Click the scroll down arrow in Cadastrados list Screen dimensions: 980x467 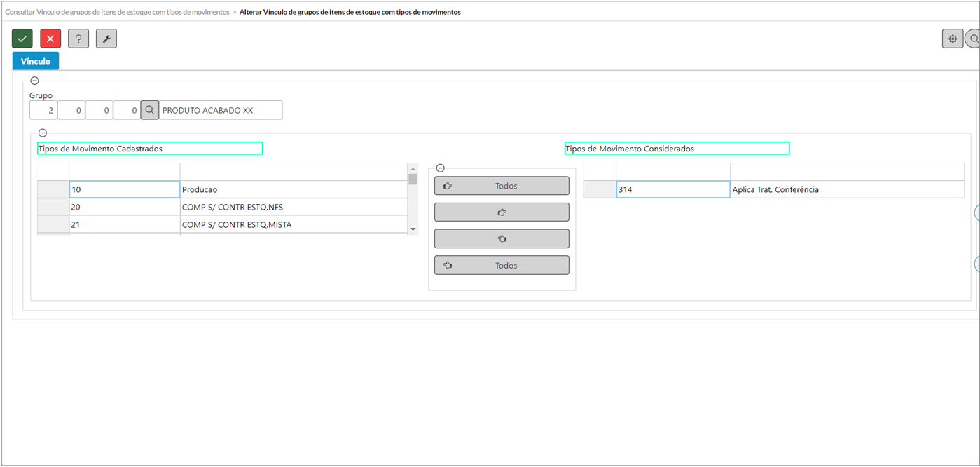coord(413,229)
